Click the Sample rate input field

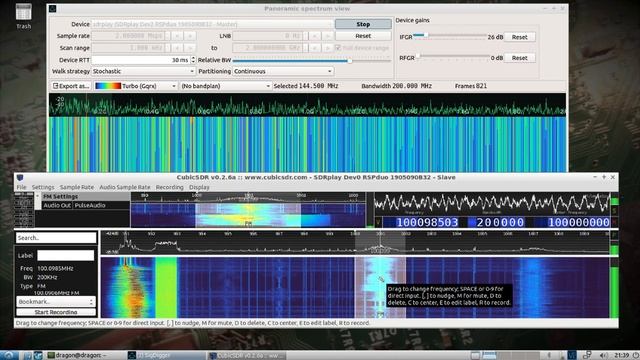point(129,36)
